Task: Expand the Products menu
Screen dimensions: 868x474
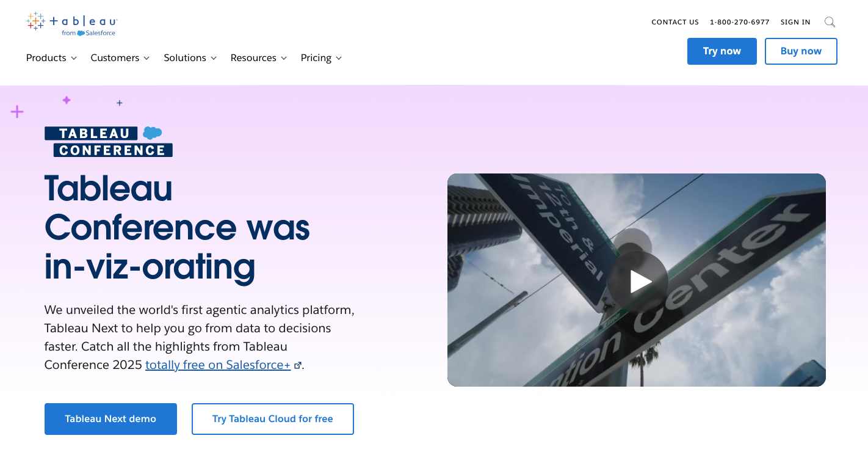Action: pyautogui.click(x=51, y=58)
